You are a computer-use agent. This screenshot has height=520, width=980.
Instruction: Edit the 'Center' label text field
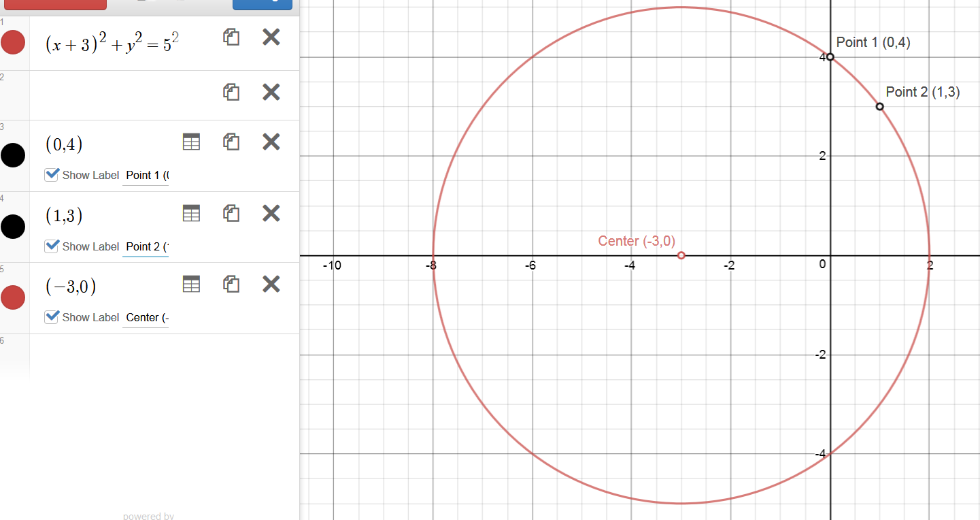point(146,318)
